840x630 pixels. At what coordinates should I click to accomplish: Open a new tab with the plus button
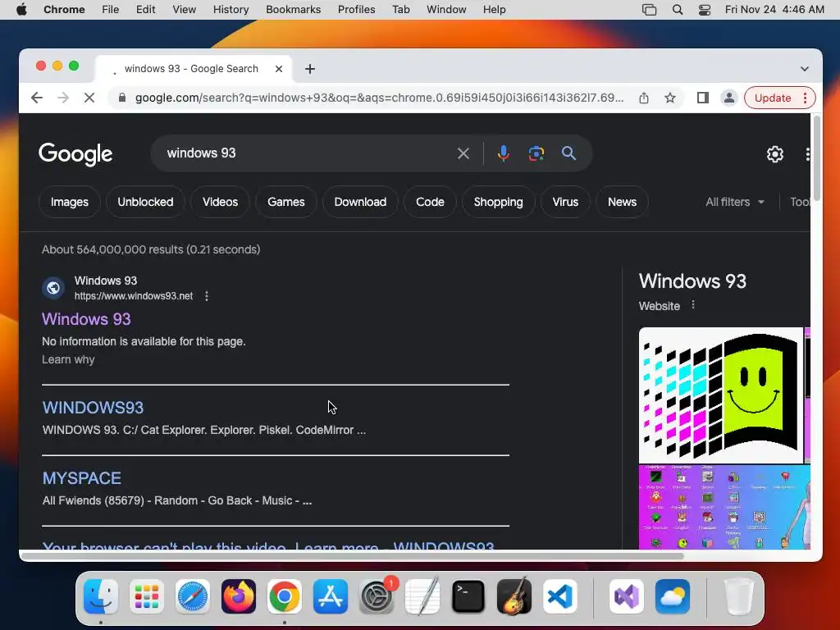310,69
